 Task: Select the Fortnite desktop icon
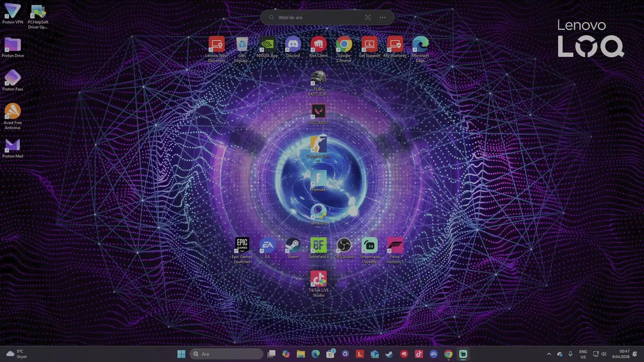click(318, 181)
